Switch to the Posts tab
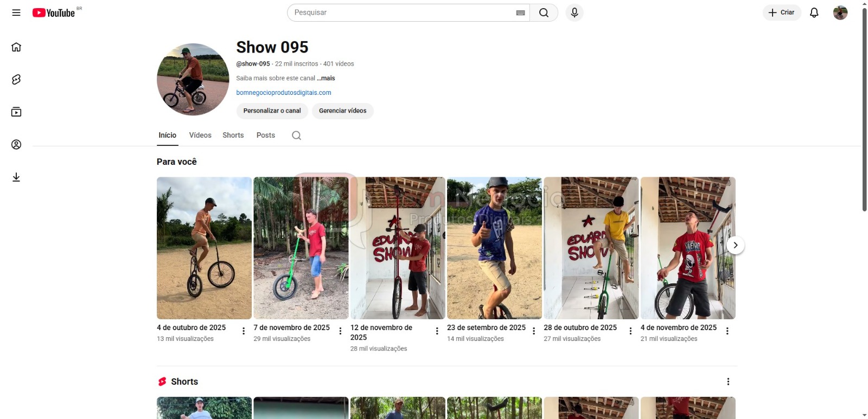This screenshot has height=419, width=868. point(265,136)
